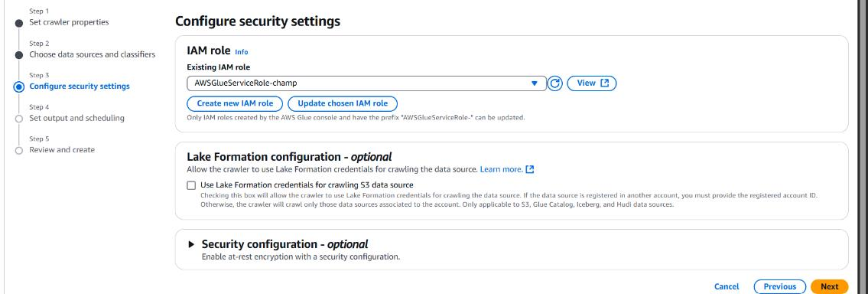Open the Learn more link
This screenshot has height=294, width=868.
(501, 169)
